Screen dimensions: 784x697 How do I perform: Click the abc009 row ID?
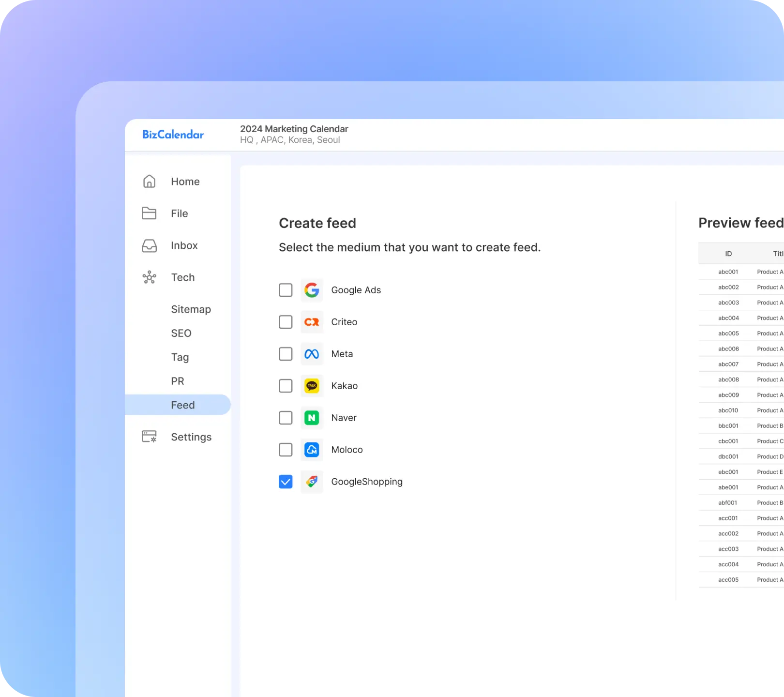[x=728, y=395]
